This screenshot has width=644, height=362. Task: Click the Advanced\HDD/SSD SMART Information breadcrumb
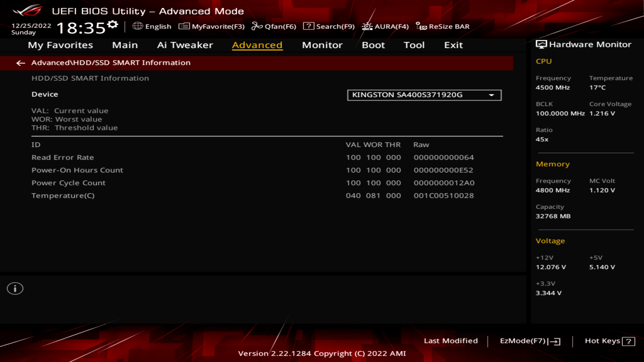[111, 63]
